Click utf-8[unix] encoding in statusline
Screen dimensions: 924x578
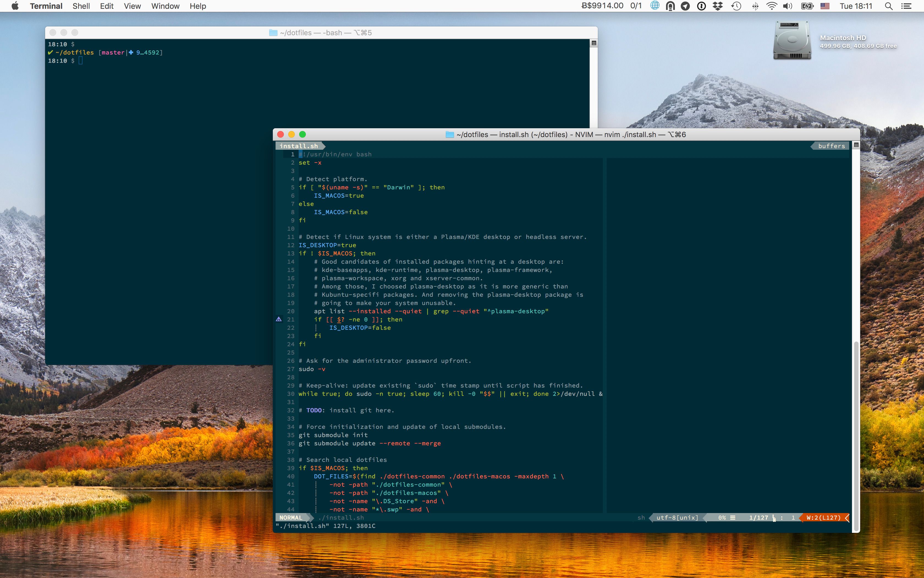click(677, 518)
